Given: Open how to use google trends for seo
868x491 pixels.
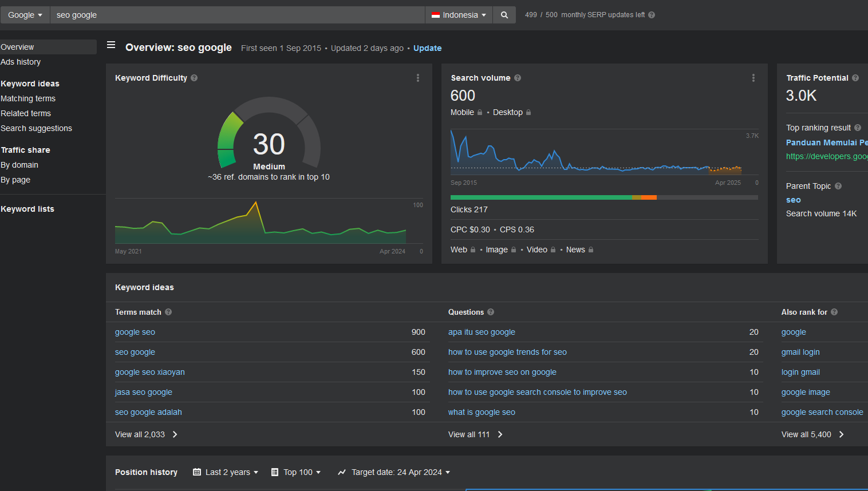Looking at the screenshot, I should pyautogui.click(x=507, y=352).
